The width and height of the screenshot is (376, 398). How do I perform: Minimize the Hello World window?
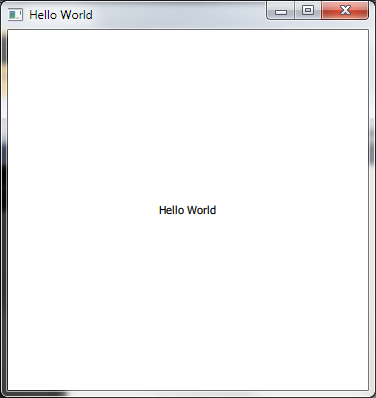281,11
